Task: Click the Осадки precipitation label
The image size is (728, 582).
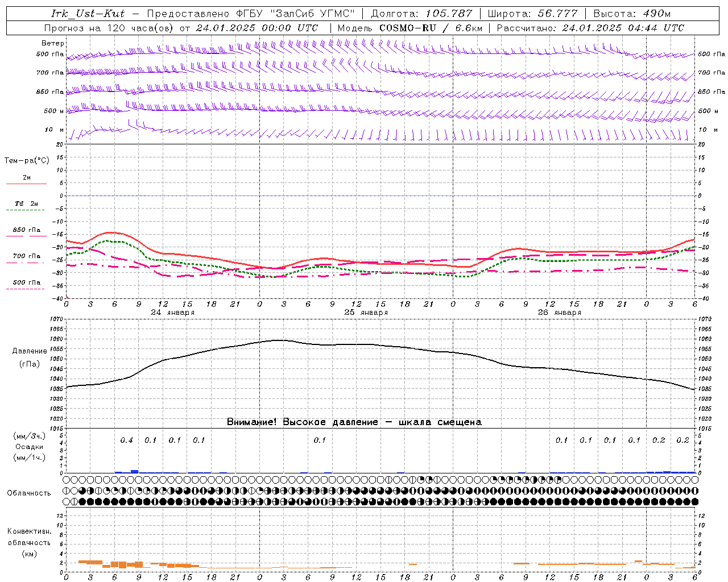Action: (29, 447)
